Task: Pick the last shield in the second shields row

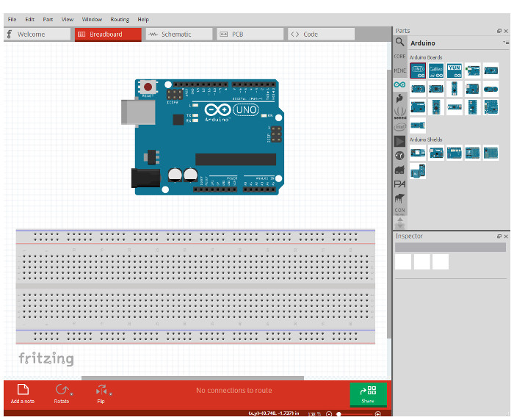Action: click(418, 171)
